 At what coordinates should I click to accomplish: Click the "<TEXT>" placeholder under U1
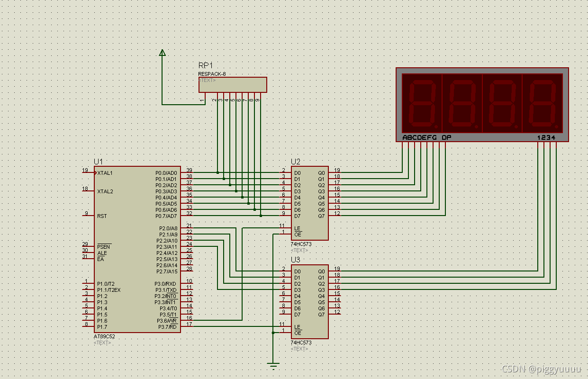point(102,343)
